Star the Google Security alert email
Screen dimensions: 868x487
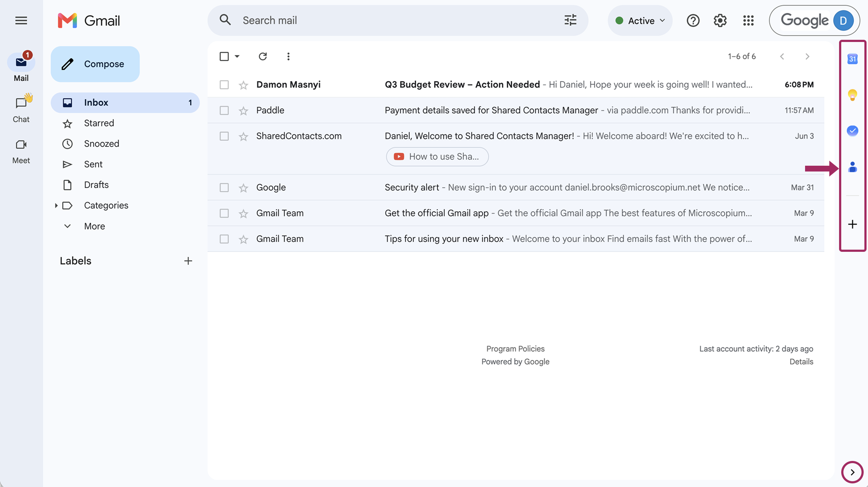coord(243,188)
